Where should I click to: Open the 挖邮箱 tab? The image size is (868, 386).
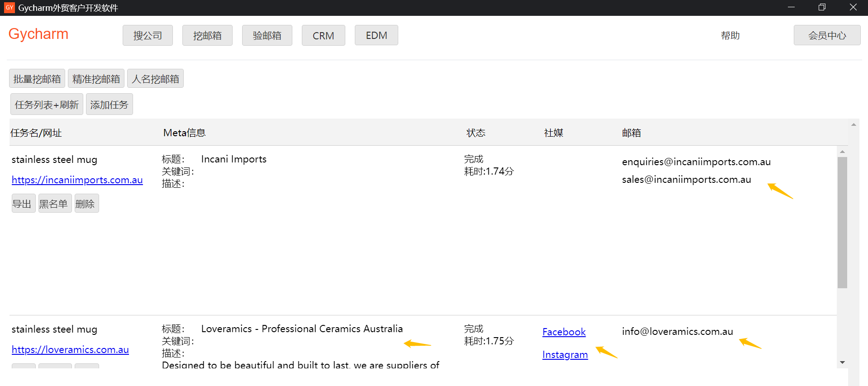(207, 35)
